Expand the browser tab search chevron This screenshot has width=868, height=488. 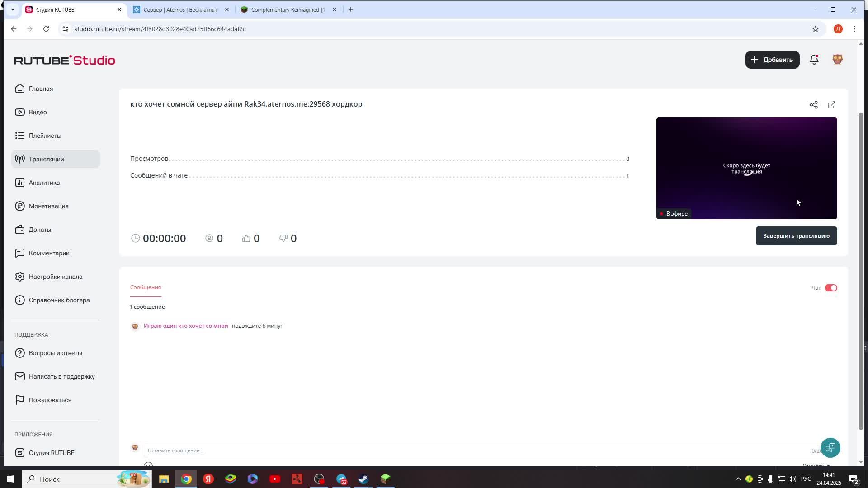[x=13, y=9]
